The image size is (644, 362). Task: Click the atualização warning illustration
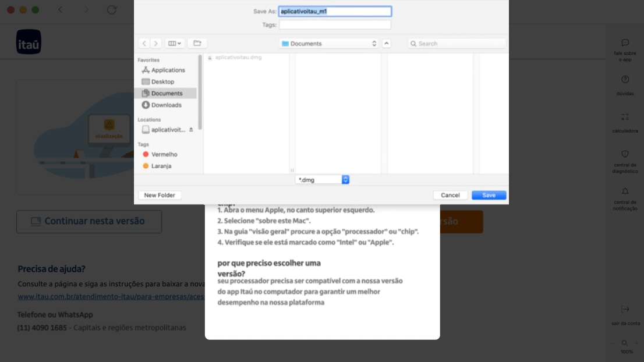pyautogui.click(x=109, y=130)
